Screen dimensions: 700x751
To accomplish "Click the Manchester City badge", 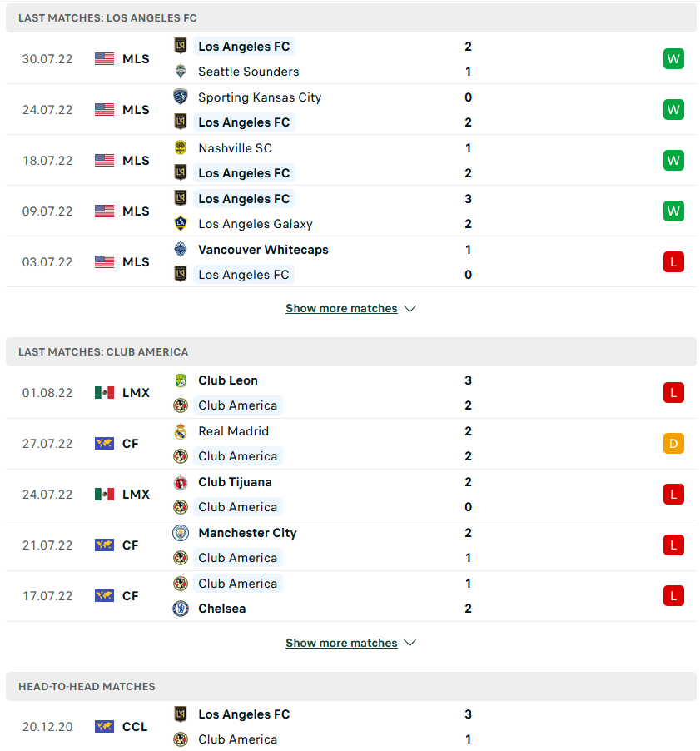I will [x=181, y=533].
